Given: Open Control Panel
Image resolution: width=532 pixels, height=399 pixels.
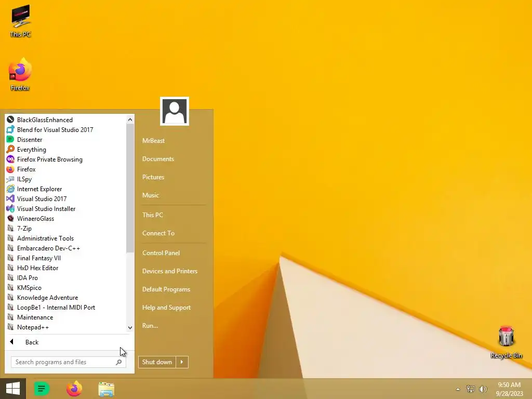Looking at the screenshot, I should click(x=161, y=253).
